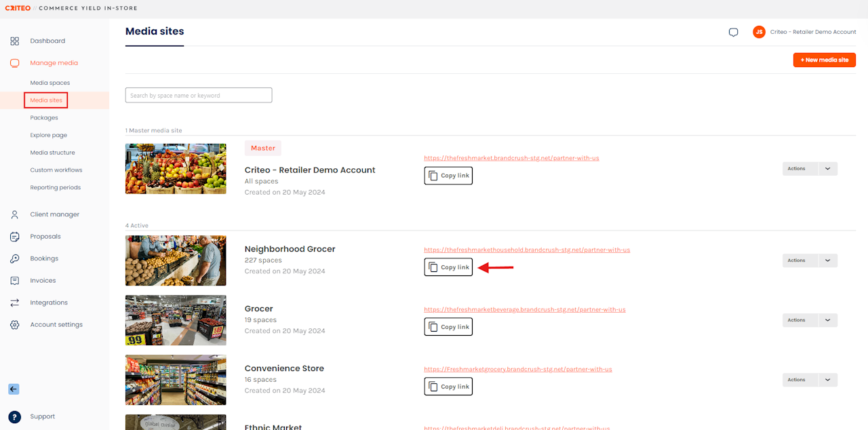Click the 16 spaces text
This screenshot has height=430, width=868.
click(x=260, y=380)
